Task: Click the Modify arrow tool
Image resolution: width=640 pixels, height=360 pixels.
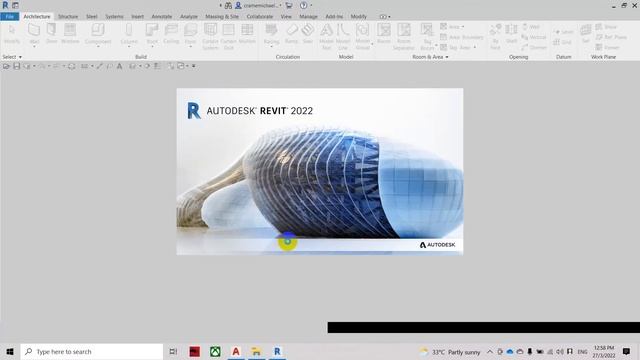Action: (12, 33)
